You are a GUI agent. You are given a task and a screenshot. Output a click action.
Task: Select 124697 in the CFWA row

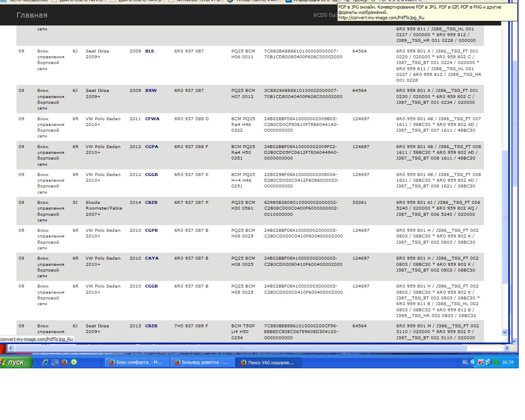point(361,119)
